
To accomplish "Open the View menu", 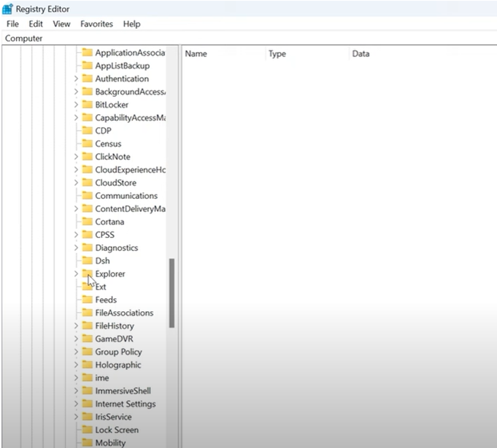I will (61, 24).
